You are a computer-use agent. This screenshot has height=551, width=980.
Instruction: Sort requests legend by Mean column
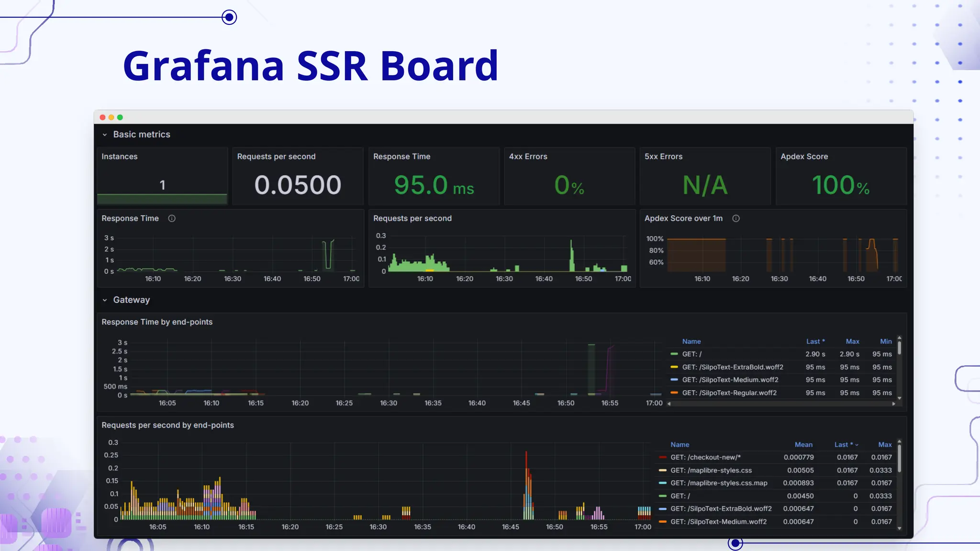click(803, 445)
